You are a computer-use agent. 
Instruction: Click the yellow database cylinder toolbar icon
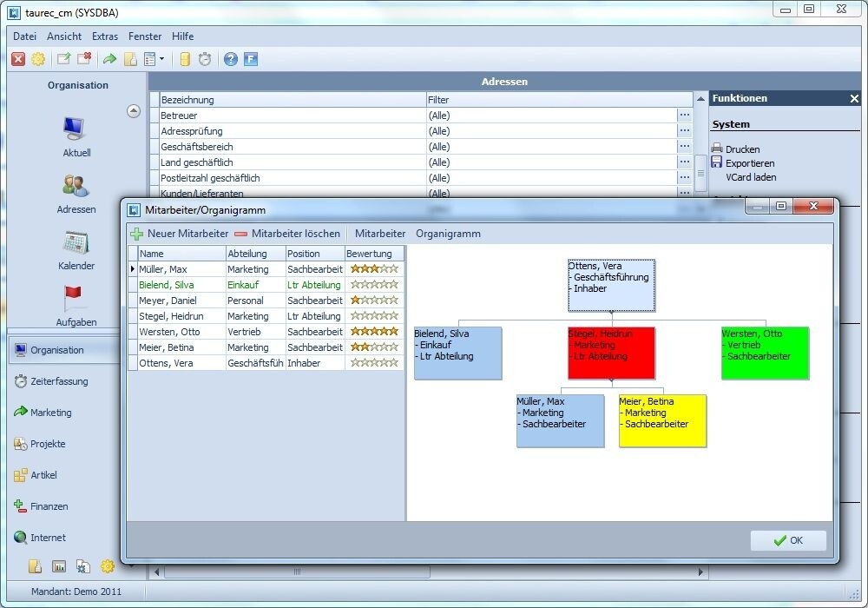click(184, 59)
